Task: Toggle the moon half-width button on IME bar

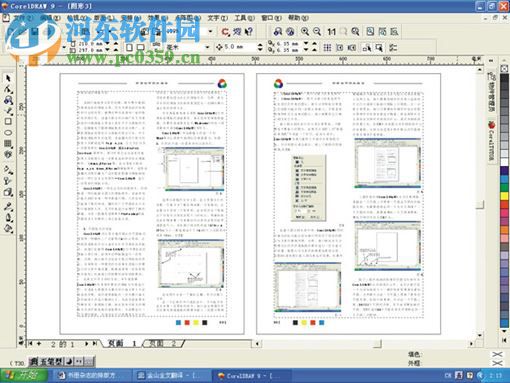Action: coord(69,361)
